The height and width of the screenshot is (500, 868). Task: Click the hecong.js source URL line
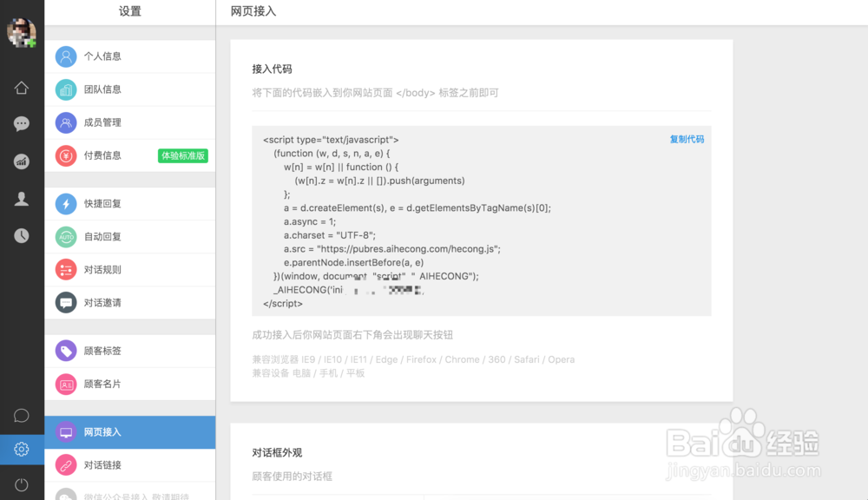point(392,249)
